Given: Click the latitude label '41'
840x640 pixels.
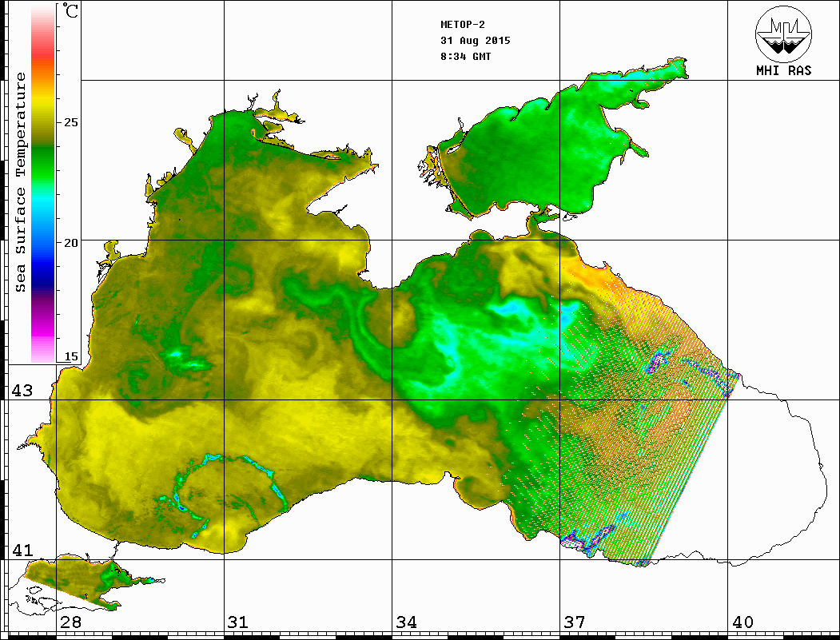Looking at the screenshot, I should click(22, 550).
